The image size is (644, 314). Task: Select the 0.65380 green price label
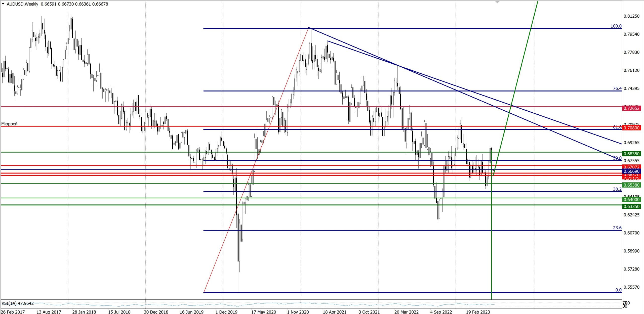631,185
